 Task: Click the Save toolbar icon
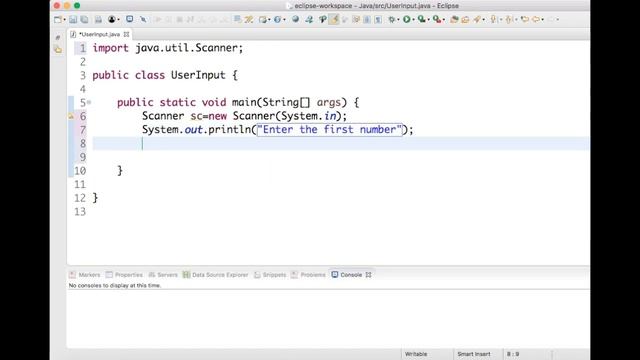point(73,19)
